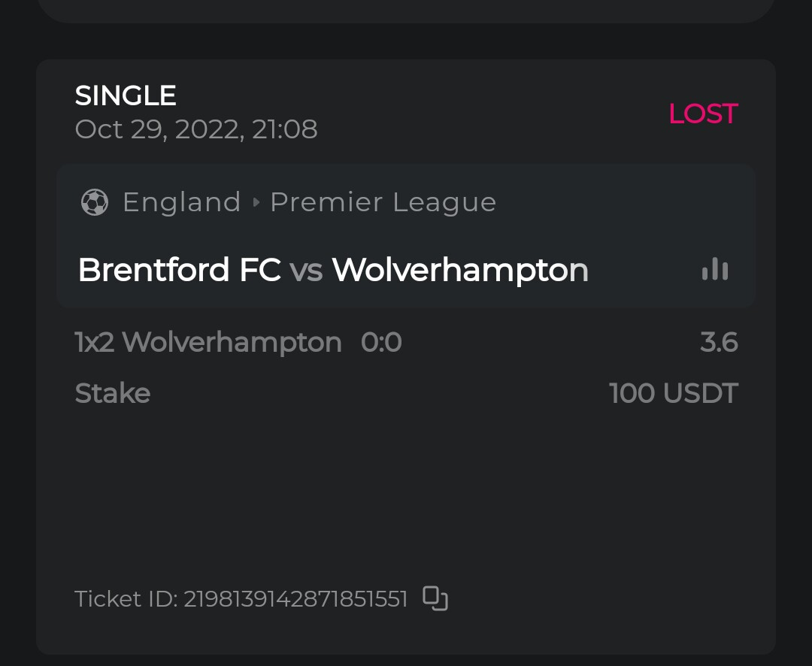Select the Wolverhampton team name in match title

click(x=459, y=270)
